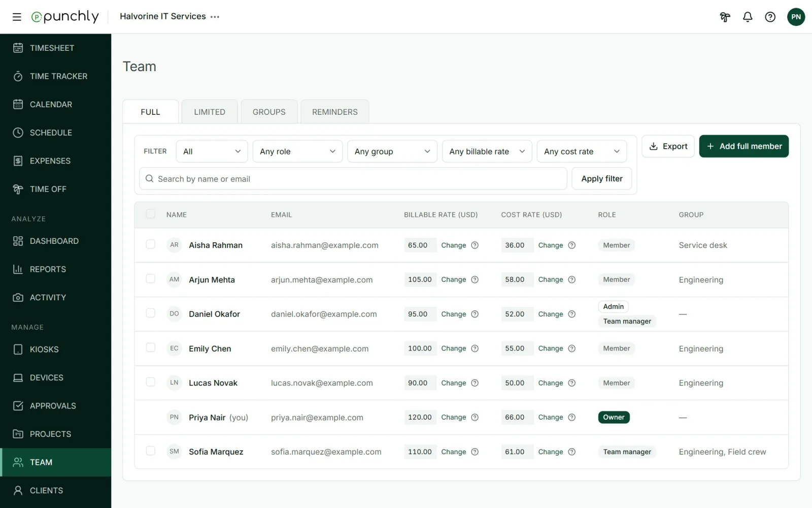The height and width of the screenshot is (508, 812).
Task: Select Lucas Novak's row checkbox
Action: click(150, 382)
